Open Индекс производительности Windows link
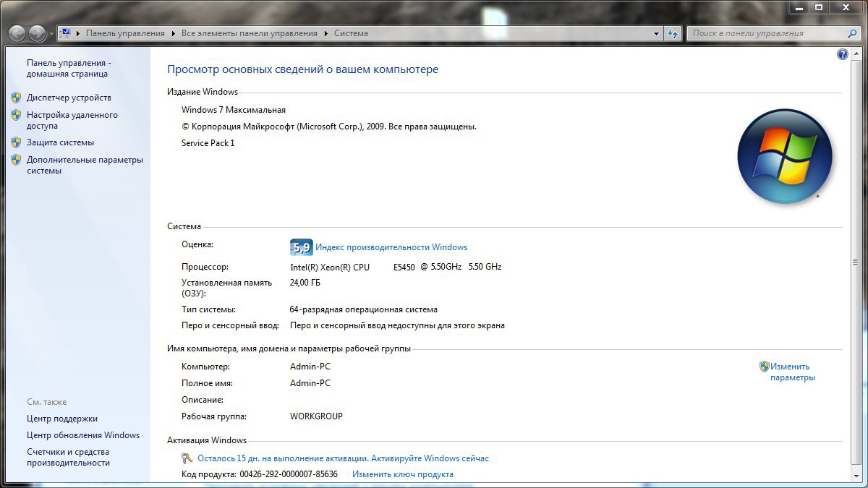 tap(391, 247)
